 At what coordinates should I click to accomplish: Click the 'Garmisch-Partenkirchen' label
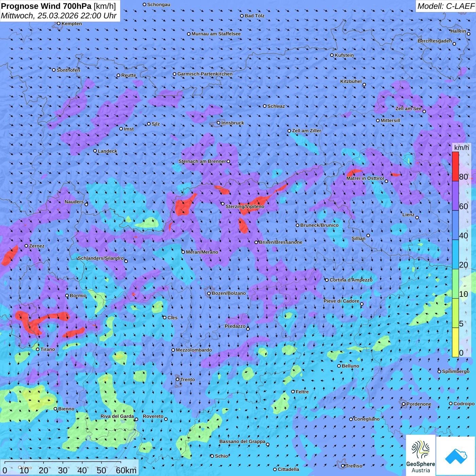point(205,74)
